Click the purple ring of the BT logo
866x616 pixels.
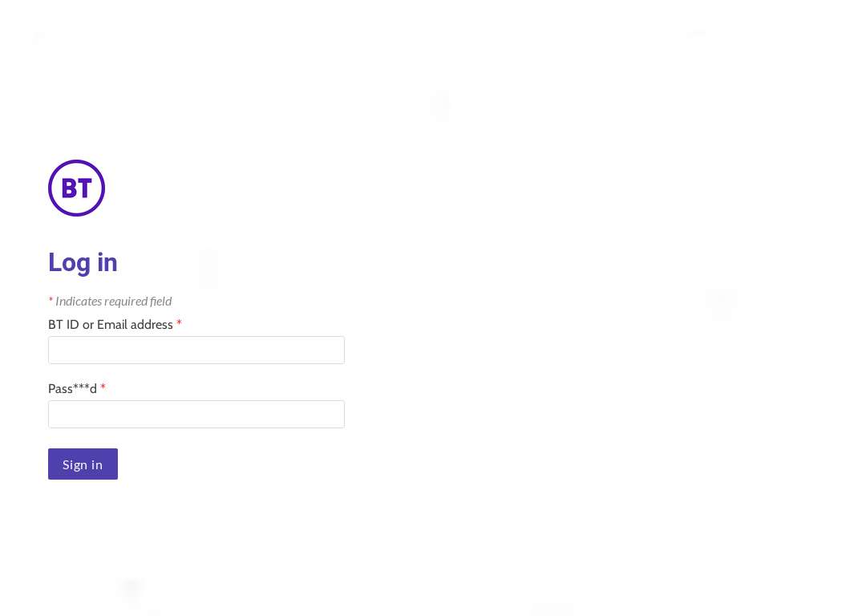pos(76,161)
